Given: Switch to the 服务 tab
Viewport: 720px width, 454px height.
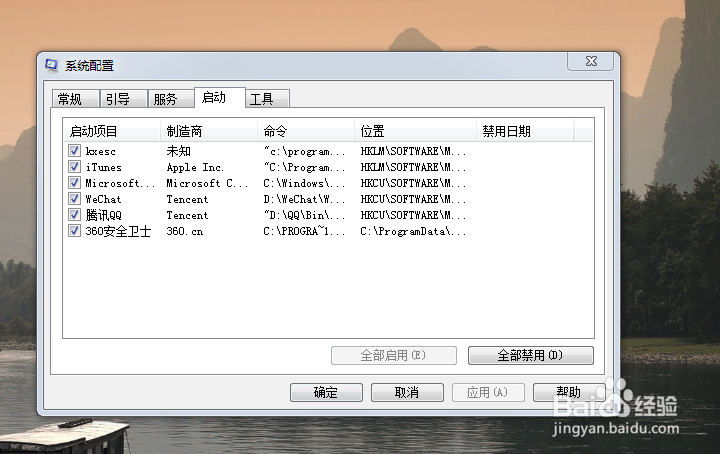Looking at the screenshot, I should tap(171, 99).
